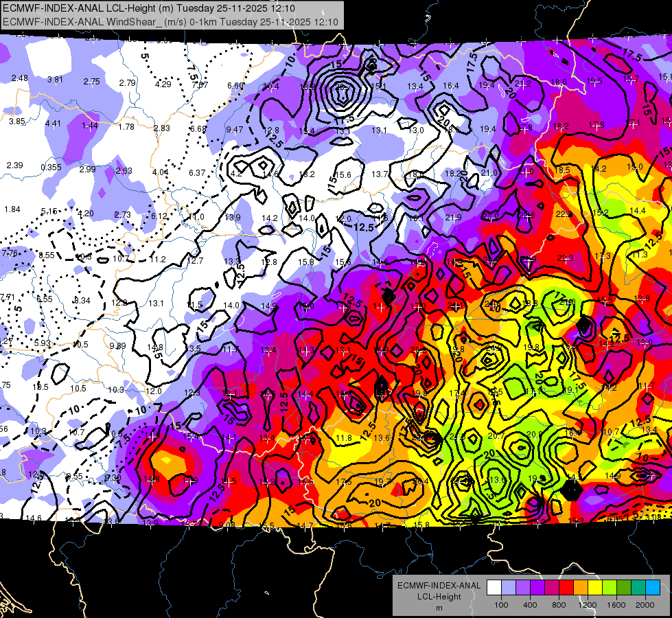The height and width of the screenshot is (618, 672).
Task: Click the legend tick label 100
Action: (501, 605)
